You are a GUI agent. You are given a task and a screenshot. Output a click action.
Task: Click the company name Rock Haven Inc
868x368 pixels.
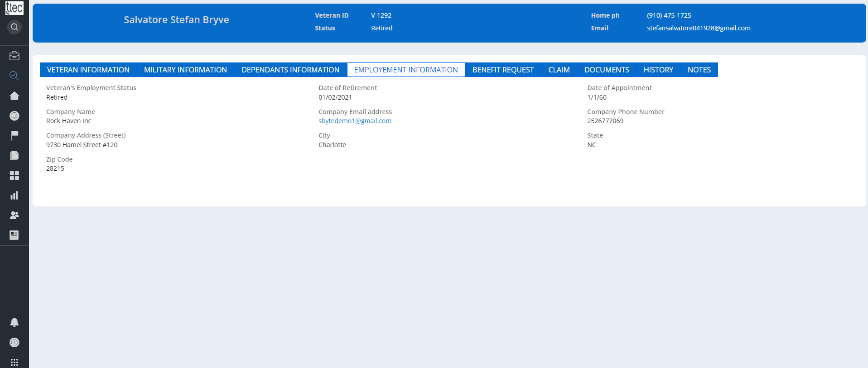pyautogui.click(x=68, y=121)
